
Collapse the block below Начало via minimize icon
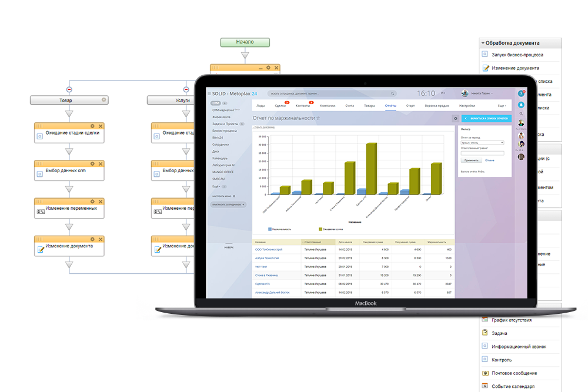pos(260,68)
